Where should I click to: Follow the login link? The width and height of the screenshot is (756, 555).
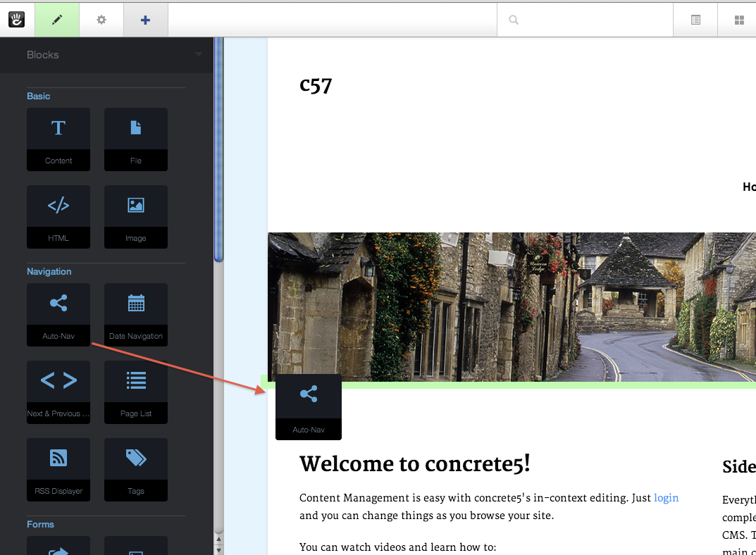click(666, 498)
